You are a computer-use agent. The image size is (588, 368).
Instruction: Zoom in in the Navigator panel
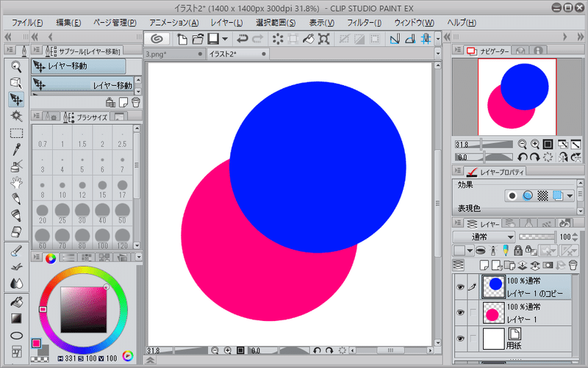click(x=535, y=144)
